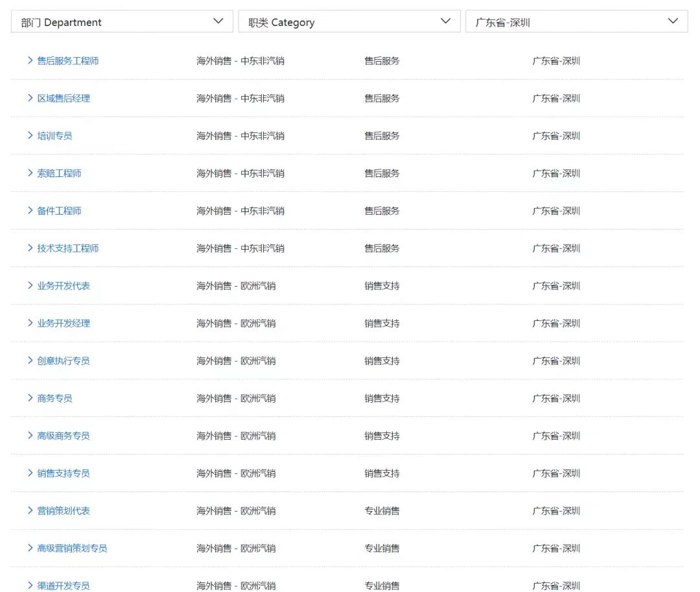Click the 售后服务工程师 job title link
Viewport: 700px width, 592px height.
[x=68, y=61]
